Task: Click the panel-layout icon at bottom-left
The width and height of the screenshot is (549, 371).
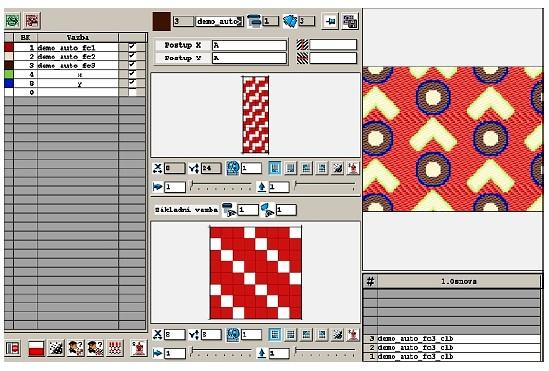Action: point(13,348)
